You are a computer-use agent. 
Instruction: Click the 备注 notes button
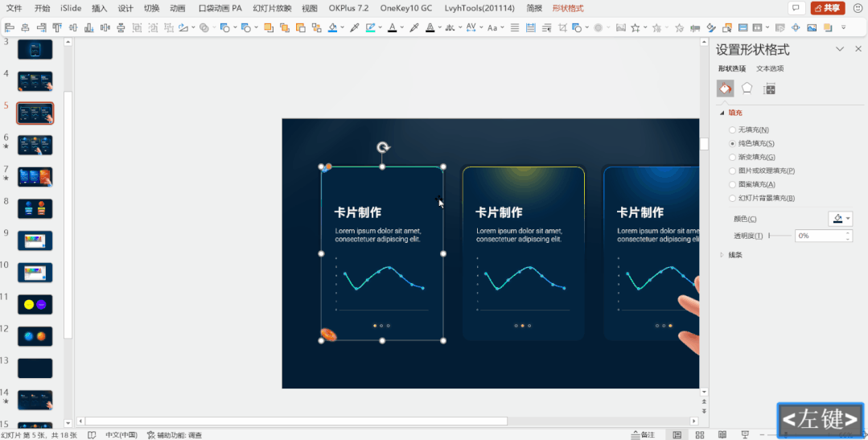click(x=644, y=435)
